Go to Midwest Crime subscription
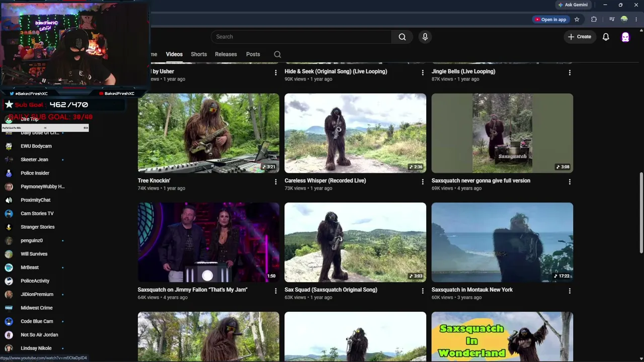This screenshot has width=644, height=362. pyautogui.click(x=37, y=308)
